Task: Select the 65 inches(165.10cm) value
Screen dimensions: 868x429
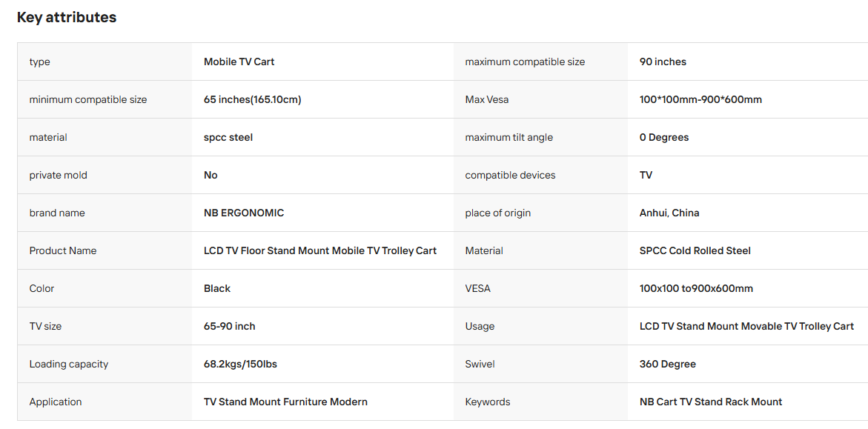Action: [253, 99]
